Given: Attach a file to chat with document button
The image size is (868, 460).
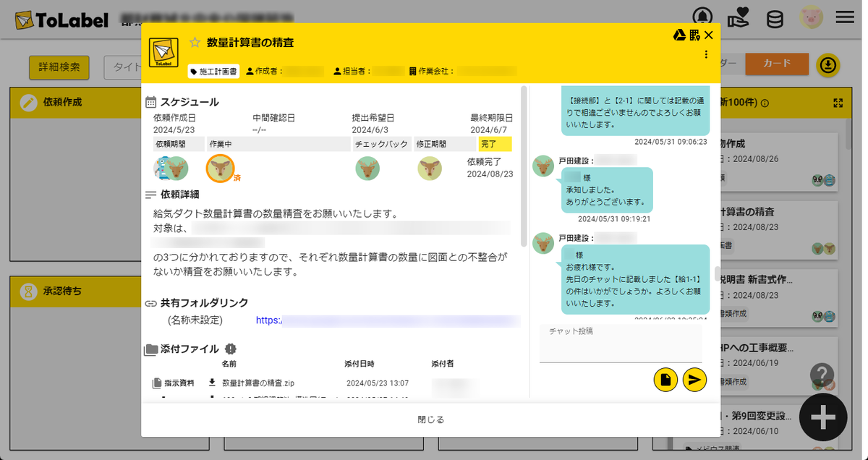Looking at the screenshot, I should click(x=665, y=380).
